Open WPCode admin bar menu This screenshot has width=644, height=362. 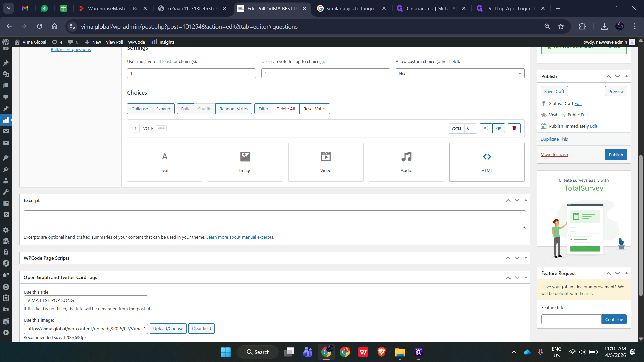(137, 42)
